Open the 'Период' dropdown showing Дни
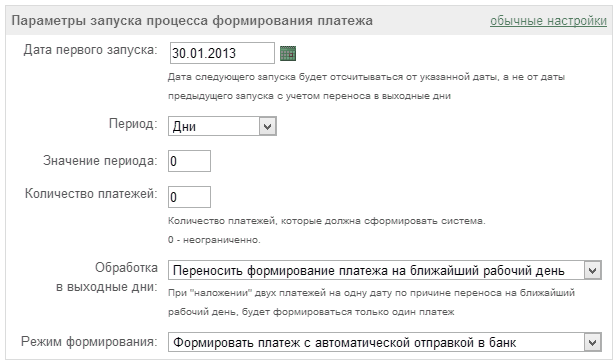 coord(222,126)
